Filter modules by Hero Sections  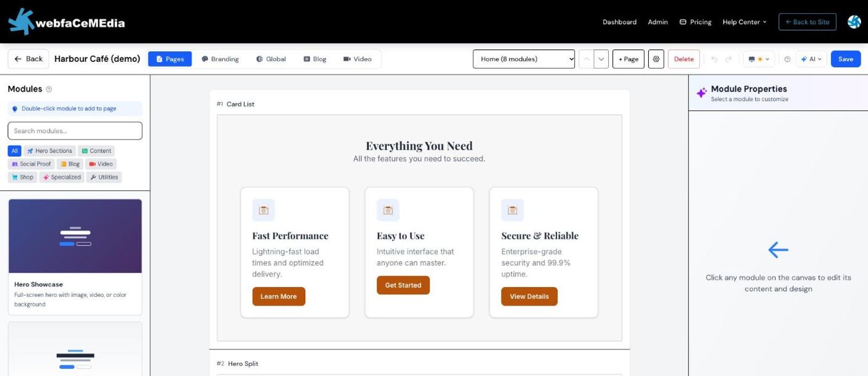[x=49, y=151]
